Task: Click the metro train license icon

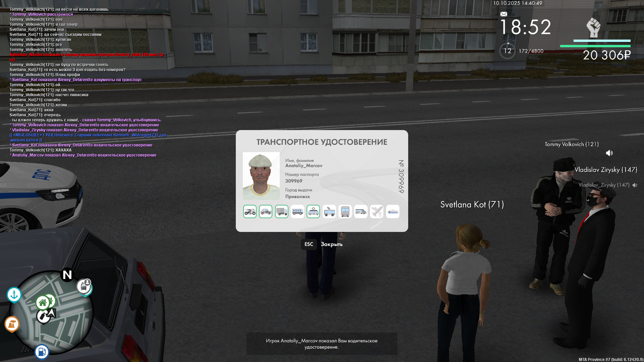Action: click(345, 212)
